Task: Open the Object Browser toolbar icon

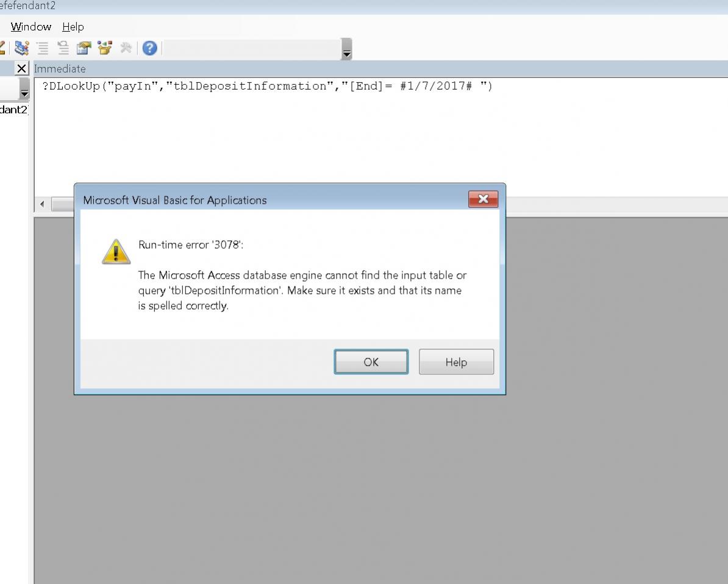Action: click(x=105, y=48)
